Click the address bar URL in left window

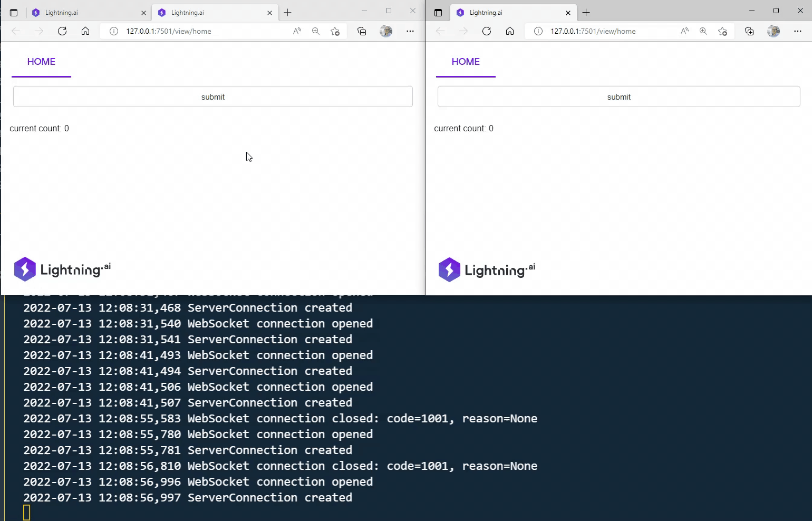pos(169,31)
